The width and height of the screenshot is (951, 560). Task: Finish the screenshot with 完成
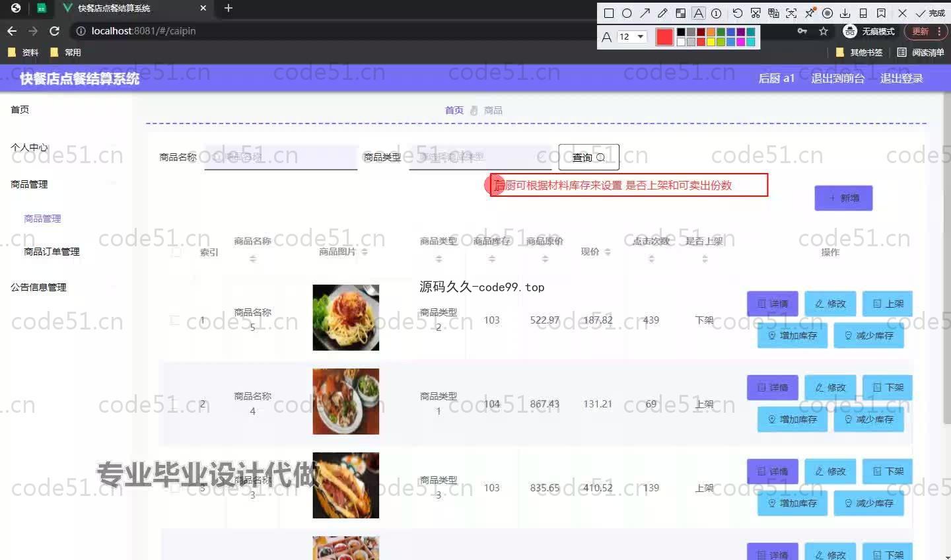point(930,13)
